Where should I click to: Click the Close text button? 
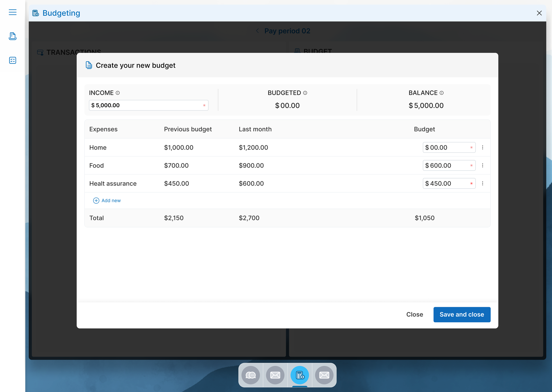414,315
